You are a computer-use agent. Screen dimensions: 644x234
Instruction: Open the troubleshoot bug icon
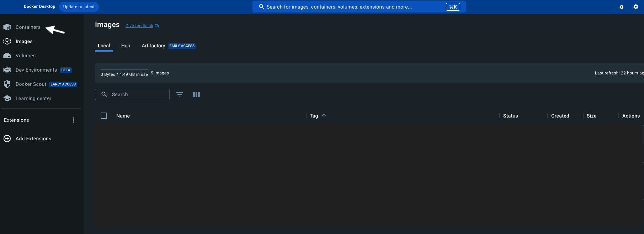pos(622,7)
